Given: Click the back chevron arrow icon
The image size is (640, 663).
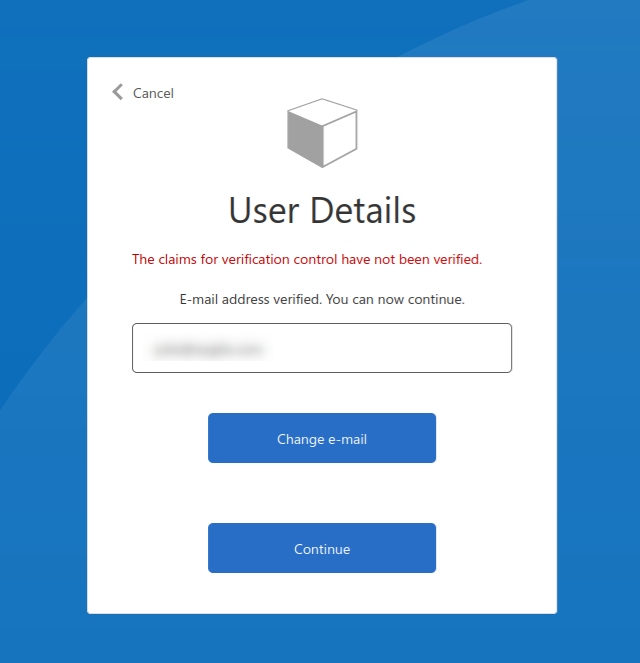Looking at the screenshot, I should [118, 92].
